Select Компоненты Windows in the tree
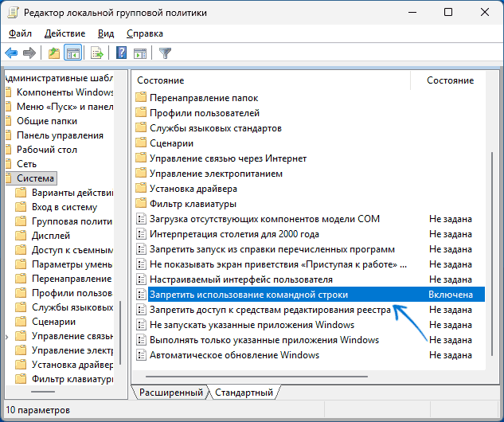The height and width of the screenshot is (422, 504). click(65, 92)
